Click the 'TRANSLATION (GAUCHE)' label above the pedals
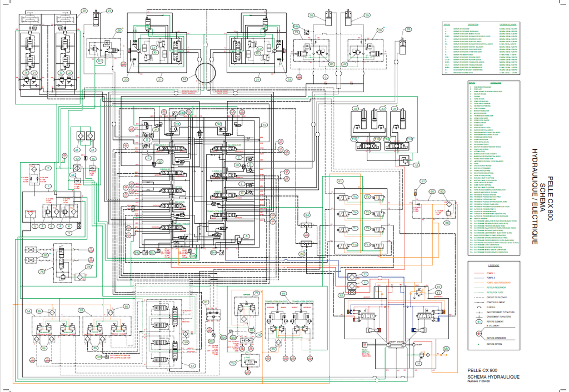Viewport: 569px width, 392px height. click(x=277, y=301)
